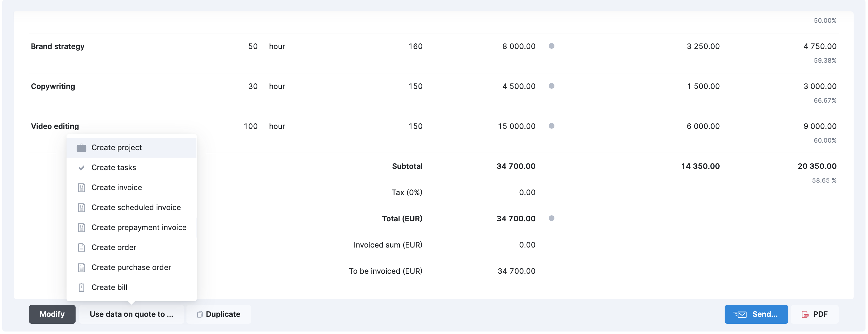Click the envelope icon on Send button

tap(740, 314)
